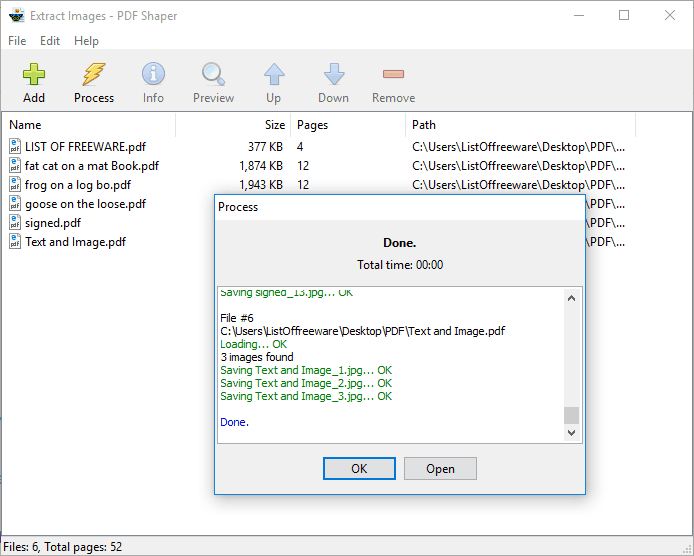Run the lightning bolt Process tool
This screenshot has width=694, height=556.
click(x=94, y=74)
